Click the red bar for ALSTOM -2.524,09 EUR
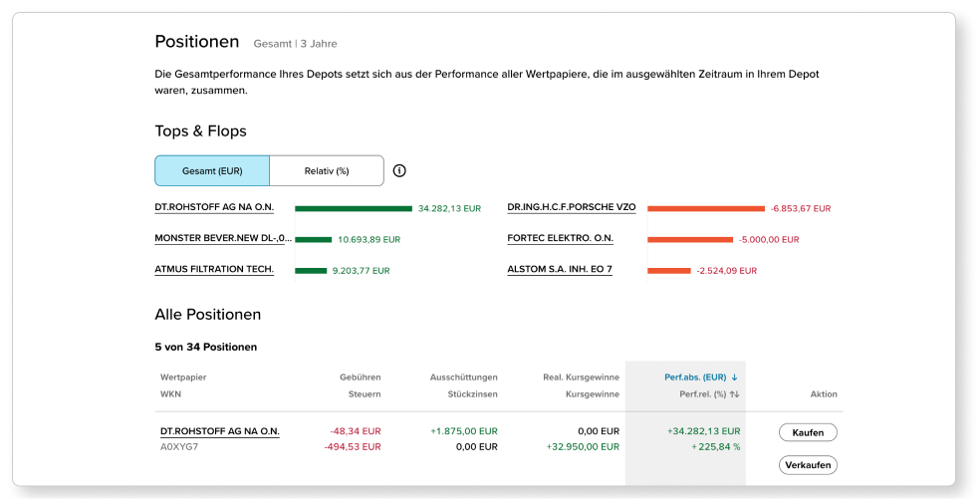 coord(668,271)
